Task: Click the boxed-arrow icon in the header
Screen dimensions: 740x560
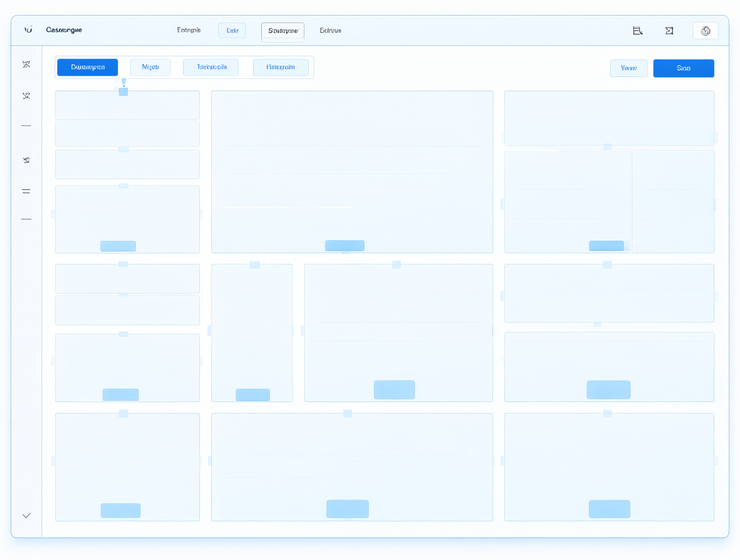Action: [669, 31]
